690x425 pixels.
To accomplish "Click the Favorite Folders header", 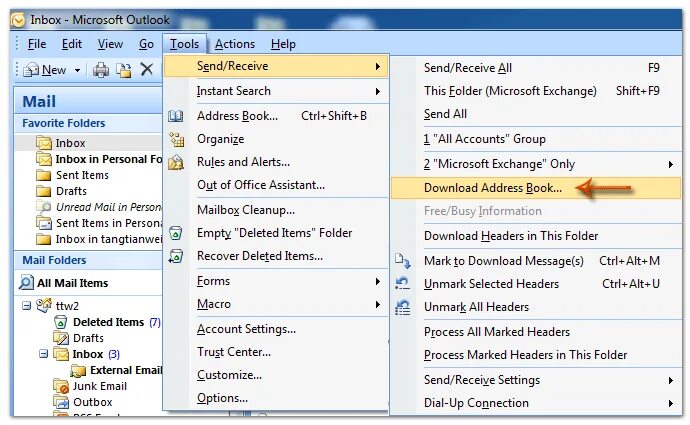I will pyautogui.click(x=89, y=123).
